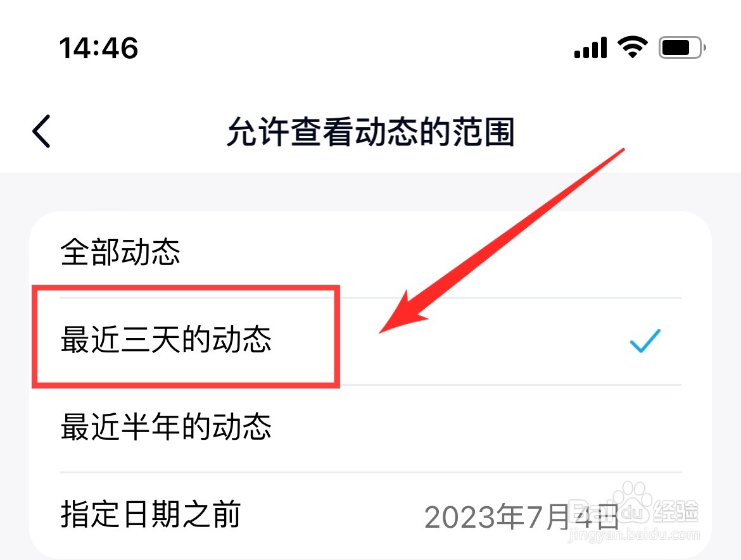Tap empty right side of 最近半年的动态 row
Screen dimensions: 741x560
tap(472, 428)
